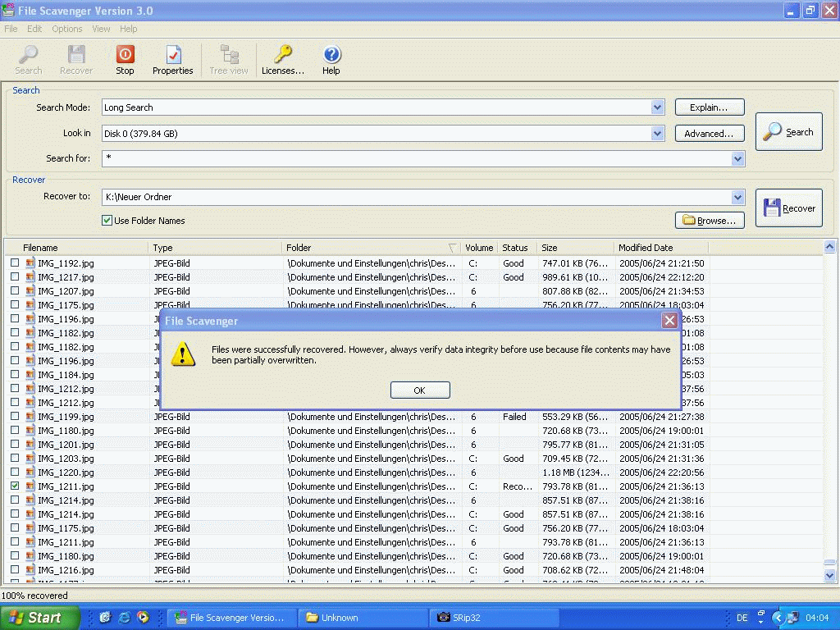Screen dimensions: 840x630
Task: Click the JPEG icon of IMG_1203.jpg
Action: [30, 458]
